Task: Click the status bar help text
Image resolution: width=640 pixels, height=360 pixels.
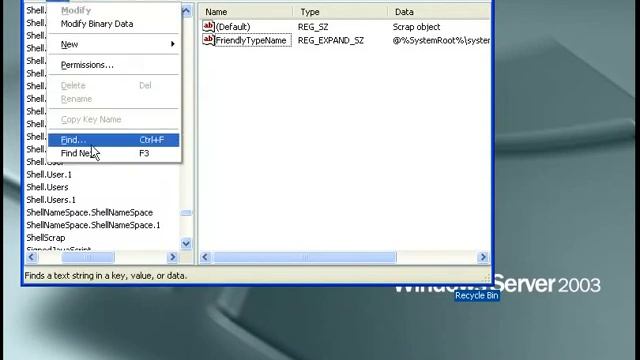Action: [106, 276]
